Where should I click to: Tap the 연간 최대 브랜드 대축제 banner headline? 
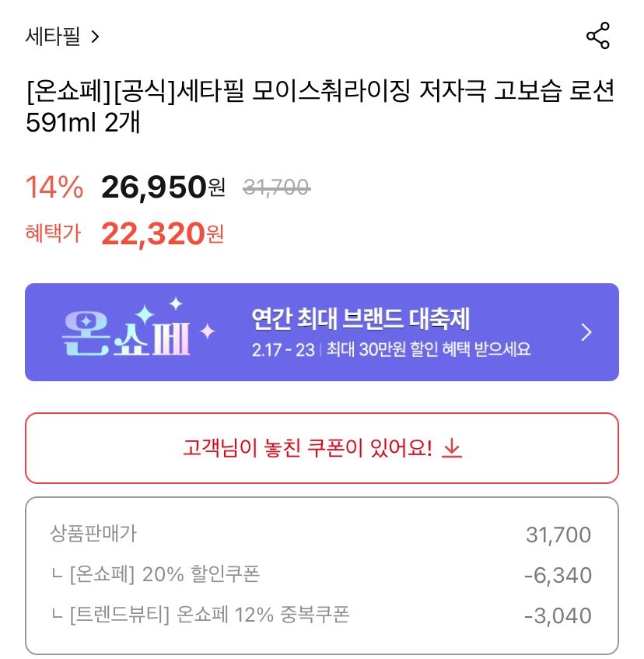(x=360, y=318)
